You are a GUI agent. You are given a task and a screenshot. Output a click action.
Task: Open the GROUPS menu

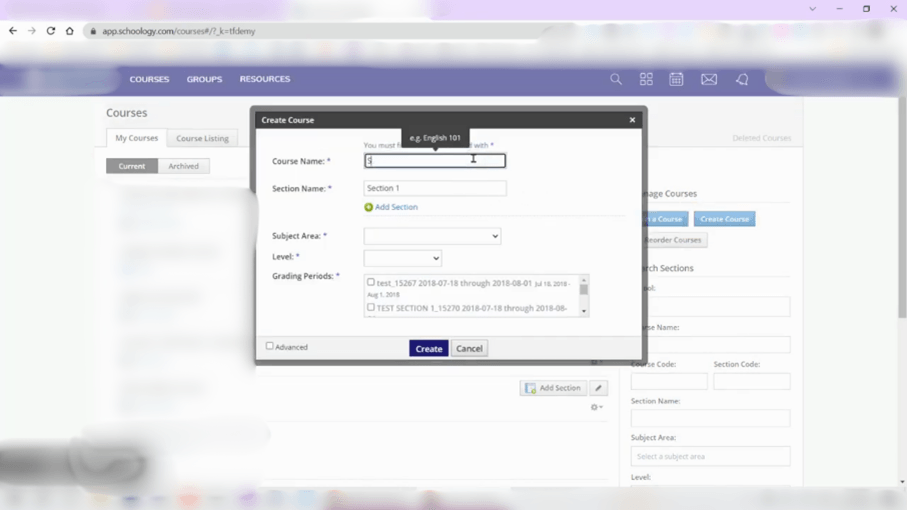(x=204, y=79)
